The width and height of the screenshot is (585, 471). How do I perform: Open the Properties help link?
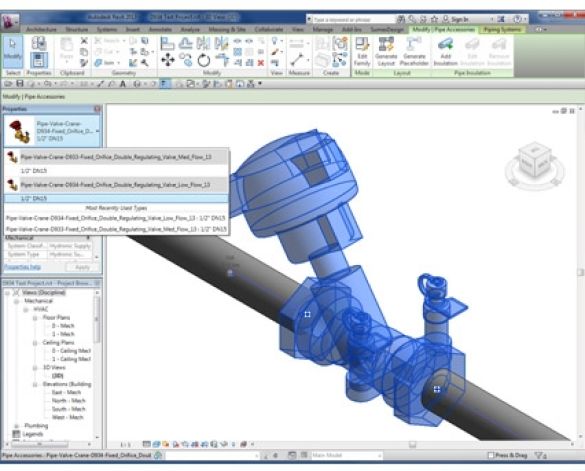[22, 267]
